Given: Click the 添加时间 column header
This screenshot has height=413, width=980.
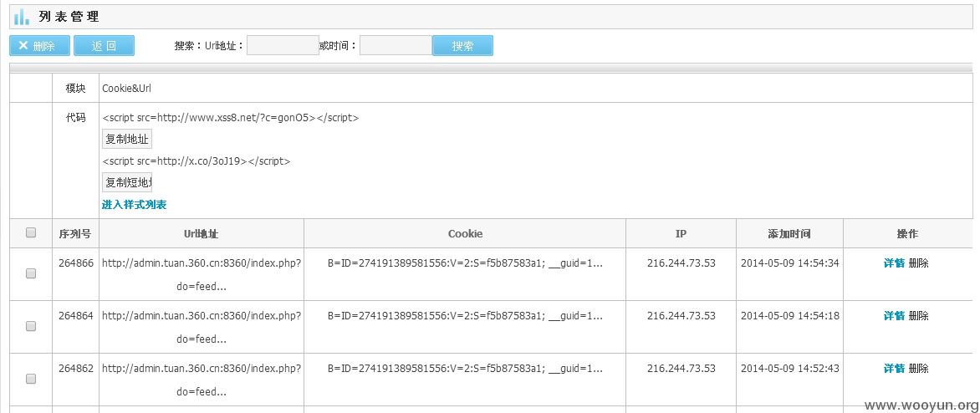Looking at the screenshot, I should pos(789,234).
